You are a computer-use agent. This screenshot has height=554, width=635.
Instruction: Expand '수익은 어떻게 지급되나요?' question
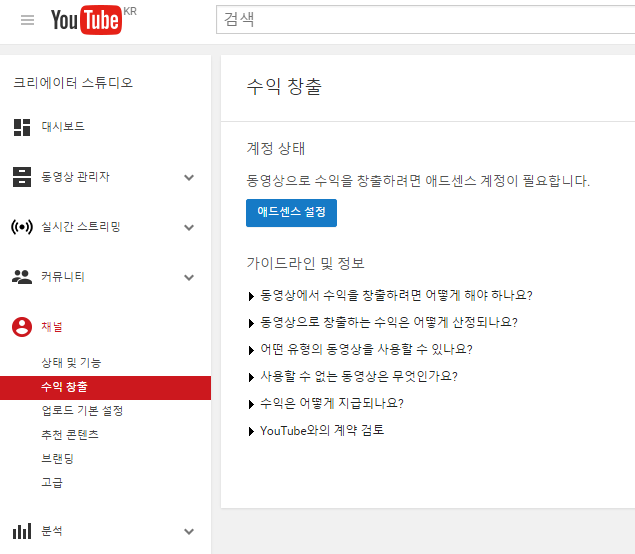(330, 404)
